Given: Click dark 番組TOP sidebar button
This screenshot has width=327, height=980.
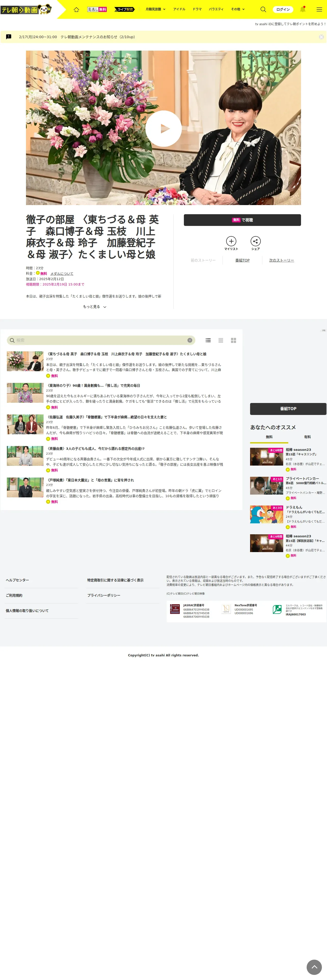Looking at the screenshot, I should coord(288,409).
